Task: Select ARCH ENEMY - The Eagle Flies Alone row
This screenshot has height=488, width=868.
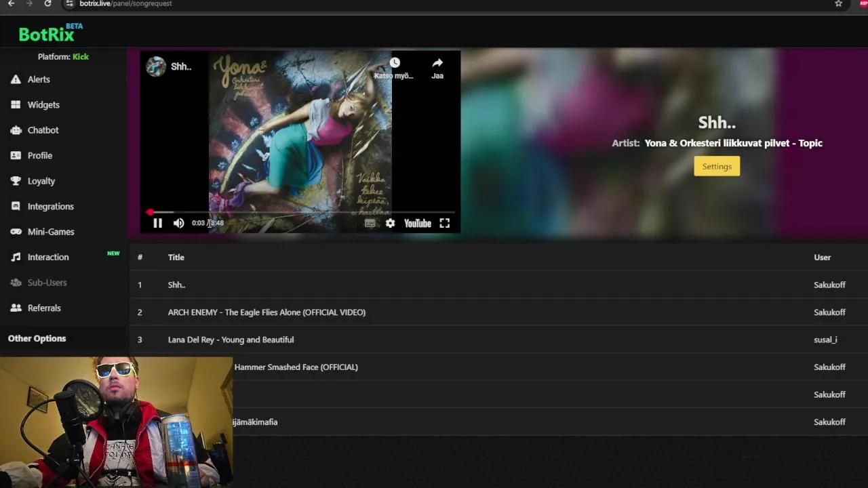Action: pos(498,312)
